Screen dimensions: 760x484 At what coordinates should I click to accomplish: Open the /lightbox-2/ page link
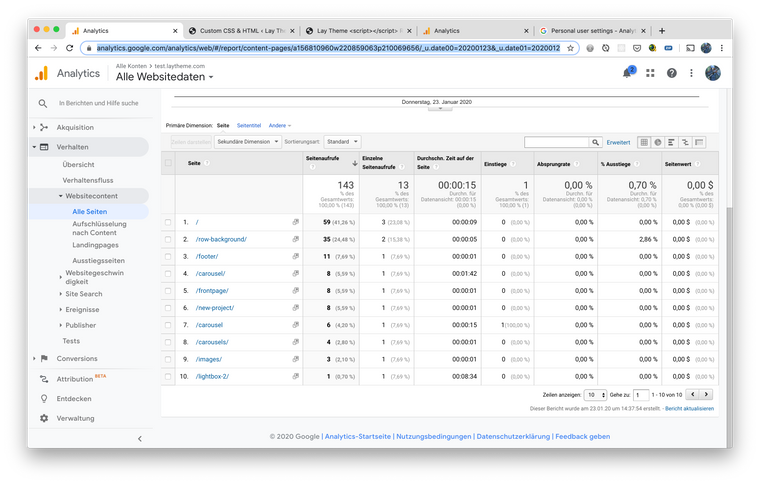pyautogui.click(x=212, y=376)
